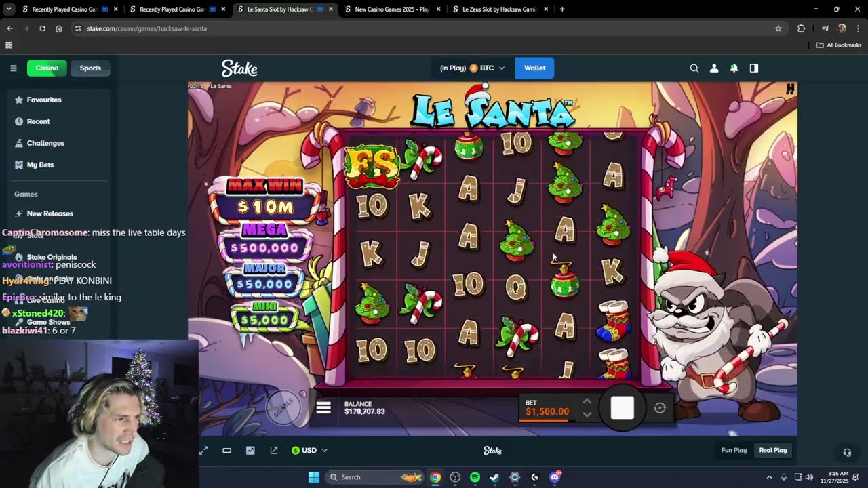Enter fullscreen mode below the game
The width and height of the screenshot is (868, 488).
pos(203,450)
